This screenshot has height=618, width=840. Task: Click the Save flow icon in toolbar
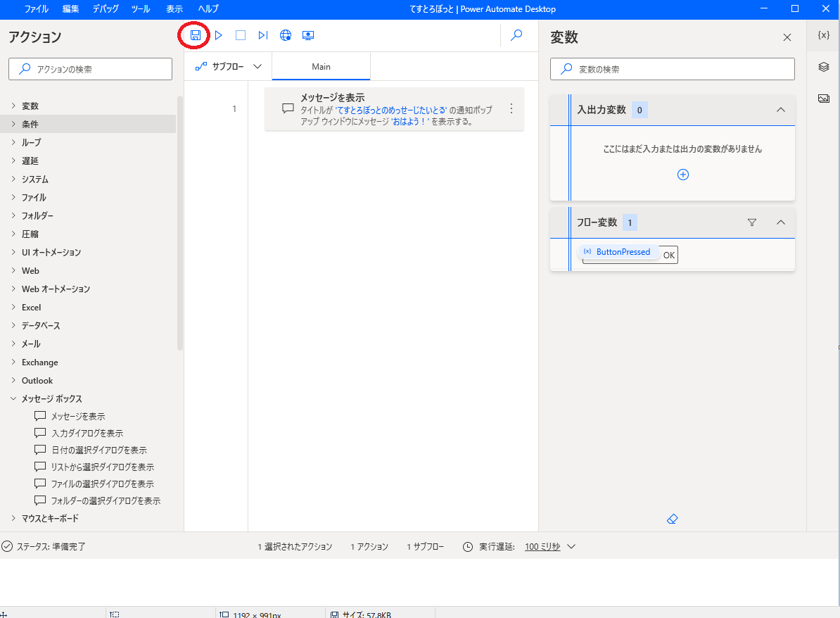click(196, 35)
